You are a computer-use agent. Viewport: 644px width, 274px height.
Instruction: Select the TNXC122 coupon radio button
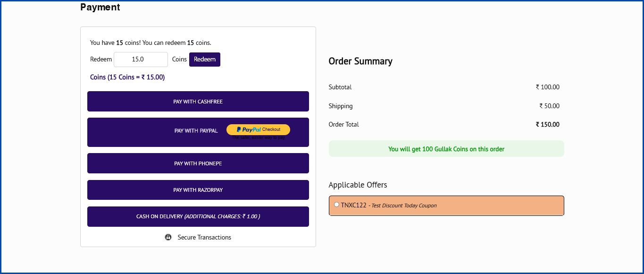pos(336,204)
